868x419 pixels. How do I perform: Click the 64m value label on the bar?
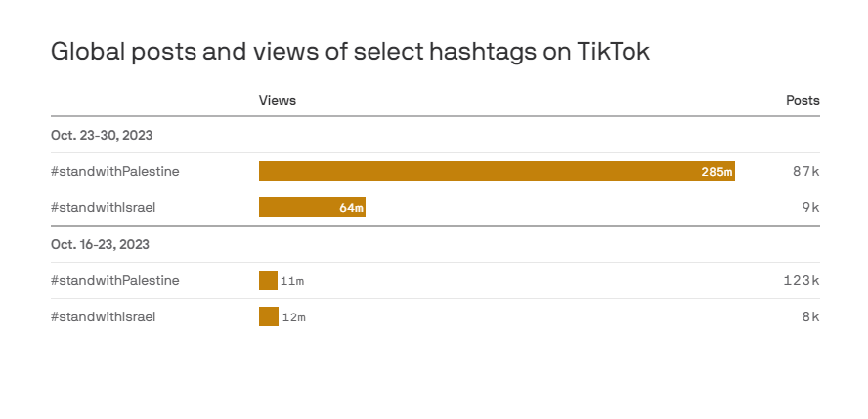coord(351,208)
